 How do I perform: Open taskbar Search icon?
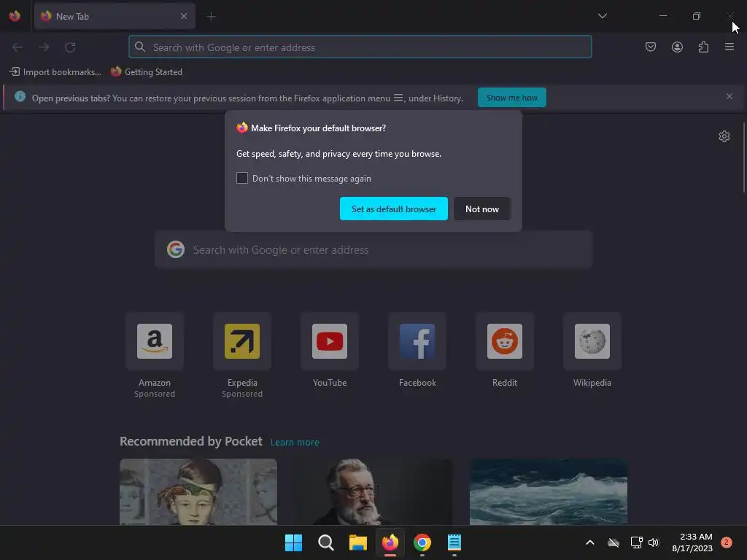pos(326,542)
